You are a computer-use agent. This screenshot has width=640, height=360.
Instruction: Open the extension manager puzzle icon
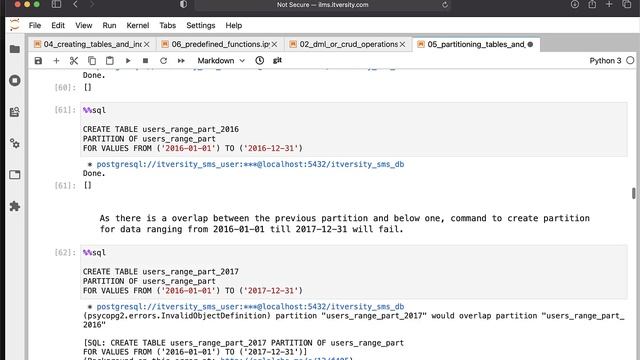pos(15,206)
